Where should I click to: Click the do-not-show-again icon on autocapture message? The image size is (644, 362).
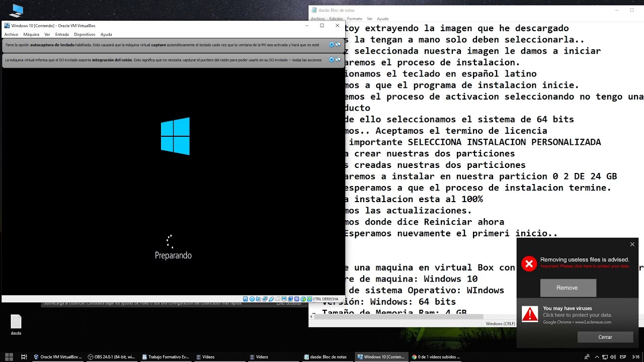click(x=338, y=45)
